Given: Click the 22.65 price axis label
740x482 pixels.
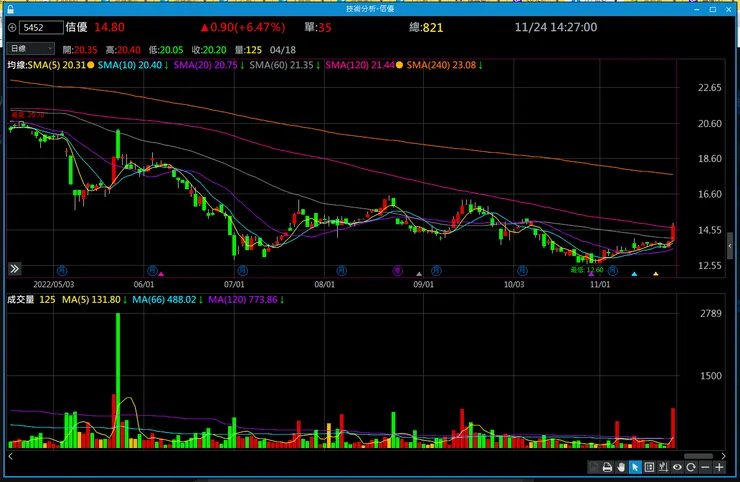Looking at the screenshot, I should [710, 88].
